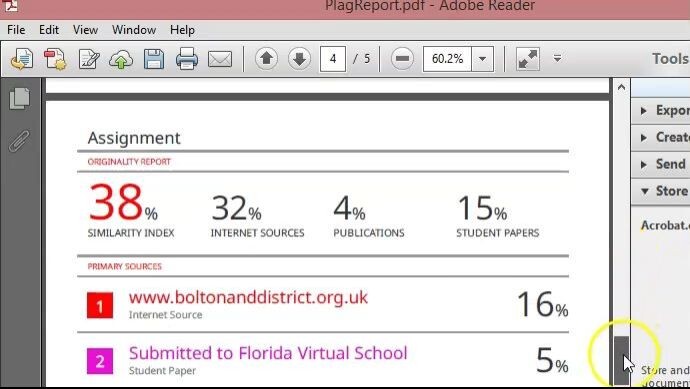Click the www.boltonanddistrict.org.uk source link
The width and height of the screenshot is (690, 389).
[x=248, y=297]
